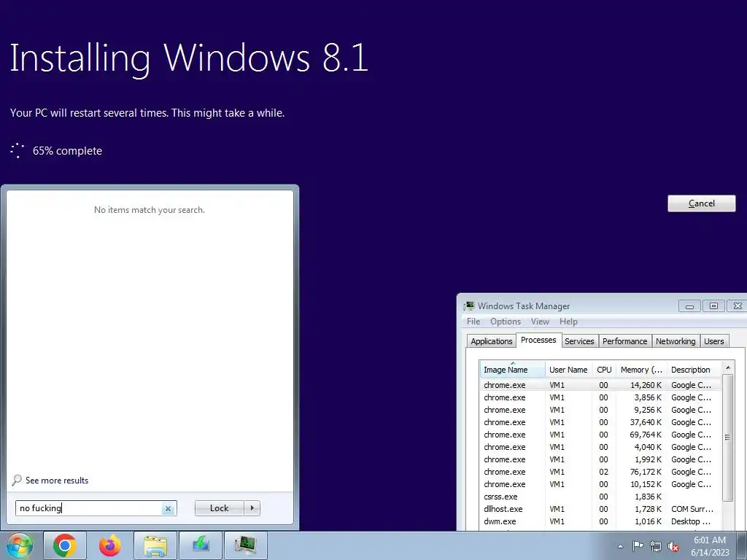This screenshot has width=747, height=560.
Task: Select chrome.exe row using 4,040 K
Action: 600,447
